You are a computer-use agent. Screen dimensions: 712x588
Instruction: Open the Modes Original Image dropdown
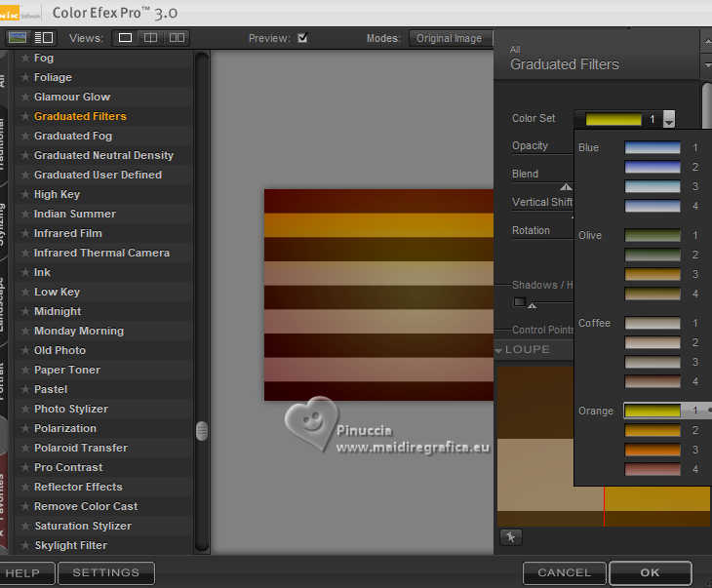click(x=450, y=38)
